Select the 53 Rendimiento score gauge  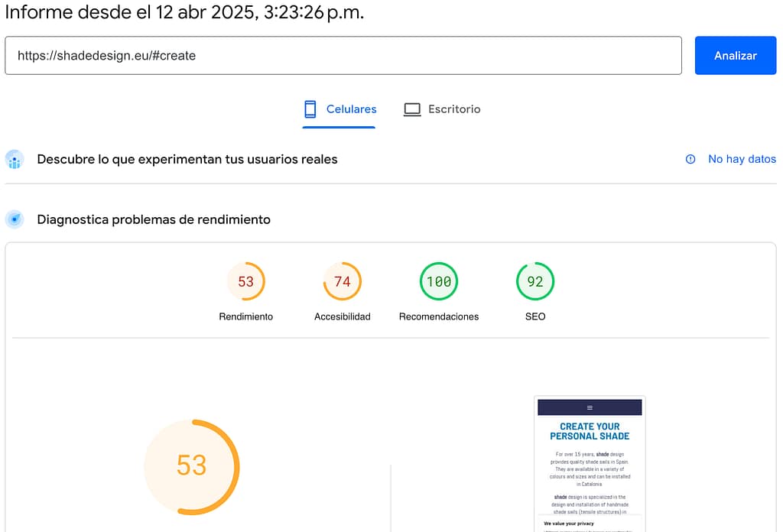(245, 281)
